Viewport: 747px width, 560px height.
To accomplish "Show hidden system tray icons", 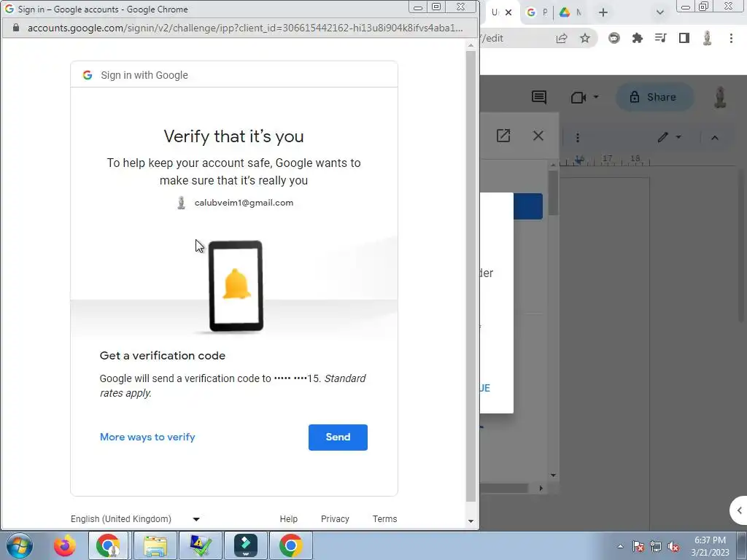I will [x=620, y=546].
